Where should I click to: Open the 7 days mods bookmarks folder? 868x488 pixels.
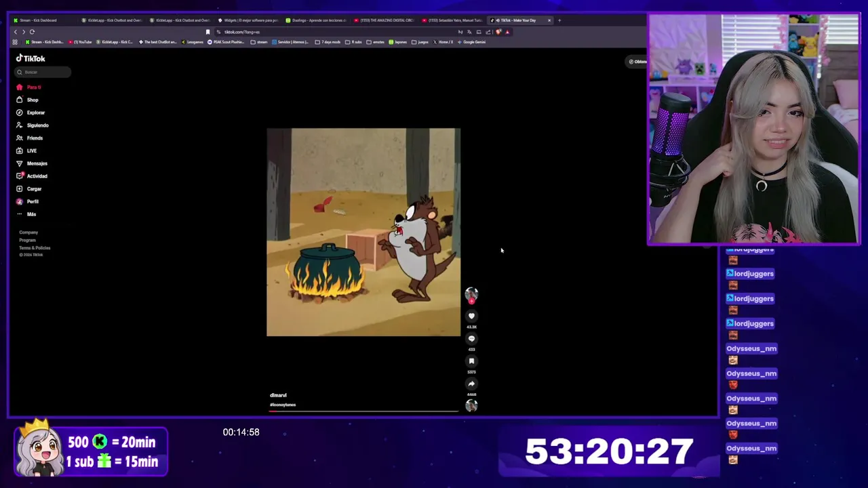pos(328,42)
